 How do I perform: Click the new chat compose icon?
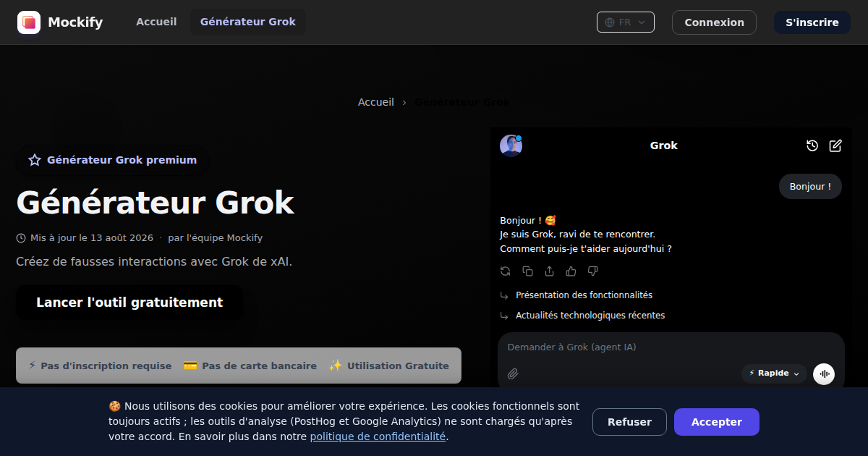(x=835, y=145)
